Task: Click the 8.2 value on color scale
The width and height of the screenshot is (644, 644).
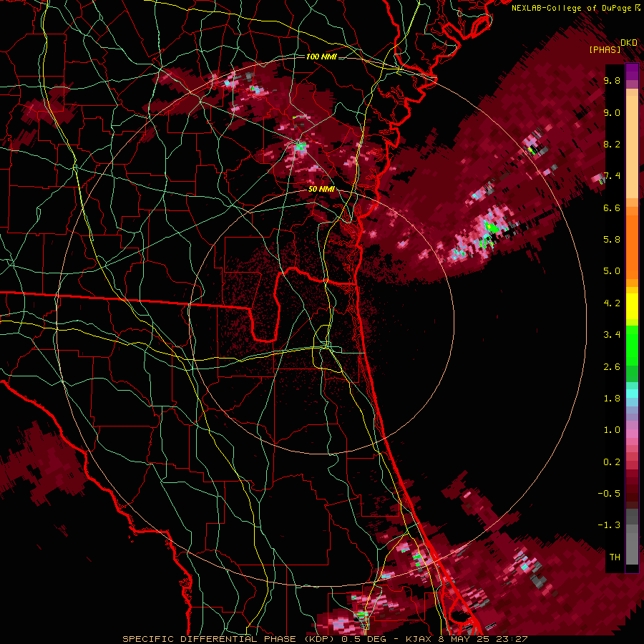Action: 612,144
